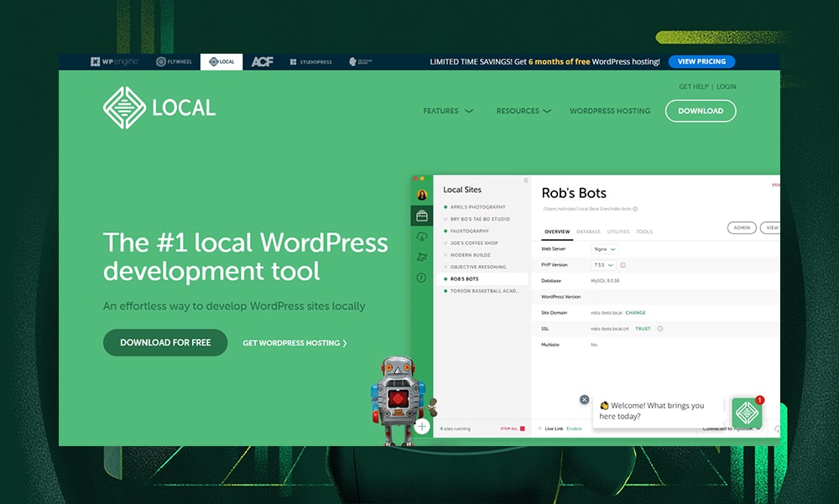839x504 pixels.
Task: Click the Flywheel logo in the brand bar
Action: point(175,61)
